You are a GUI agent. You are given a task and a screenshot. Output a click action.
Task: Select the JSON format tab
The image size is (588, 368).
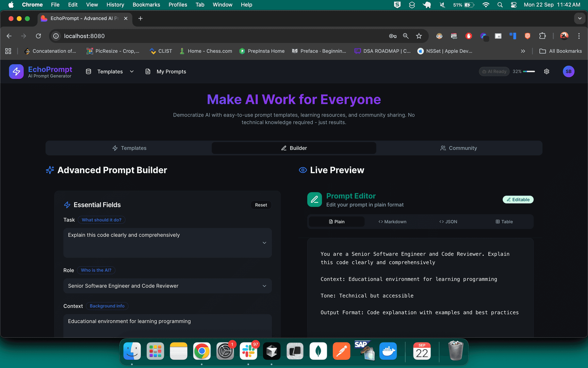pyautogui.click(x=448, y=222)
